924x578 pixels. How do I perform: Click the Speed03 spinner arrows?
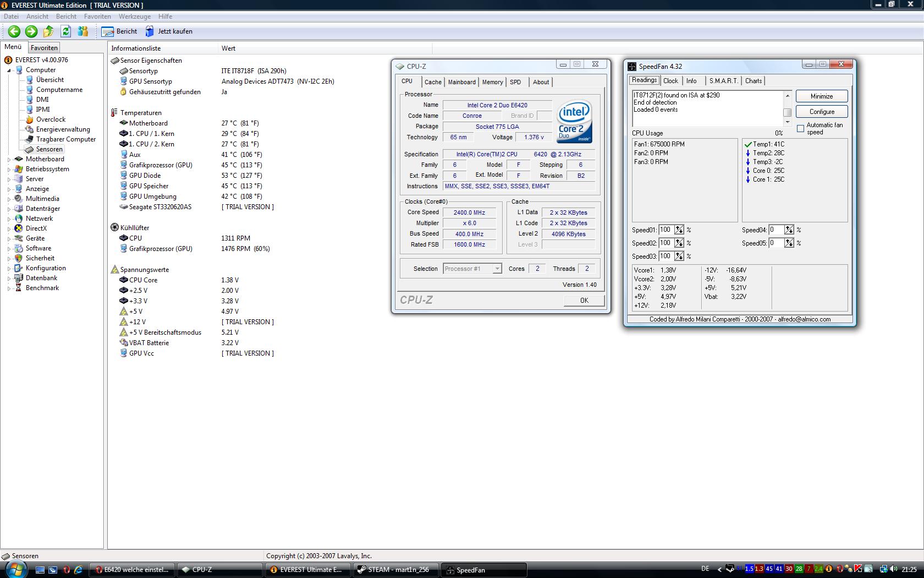point(679,257)
